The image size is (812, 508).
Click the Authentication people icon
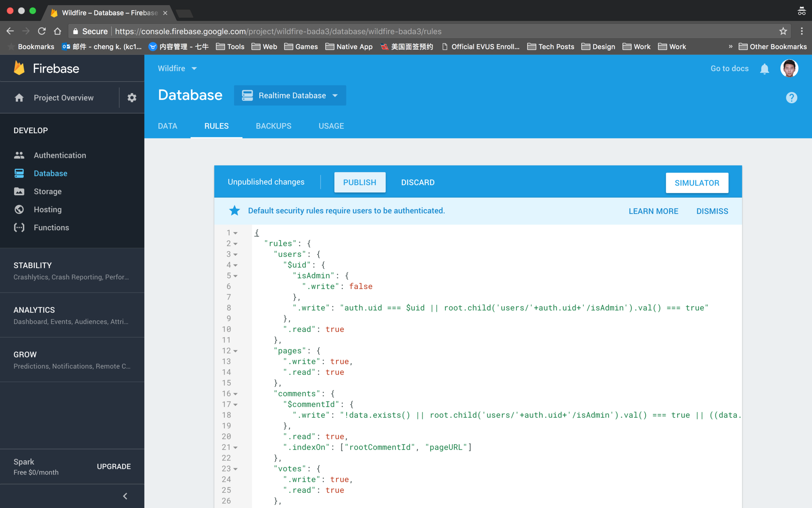[x=19, y=155]
